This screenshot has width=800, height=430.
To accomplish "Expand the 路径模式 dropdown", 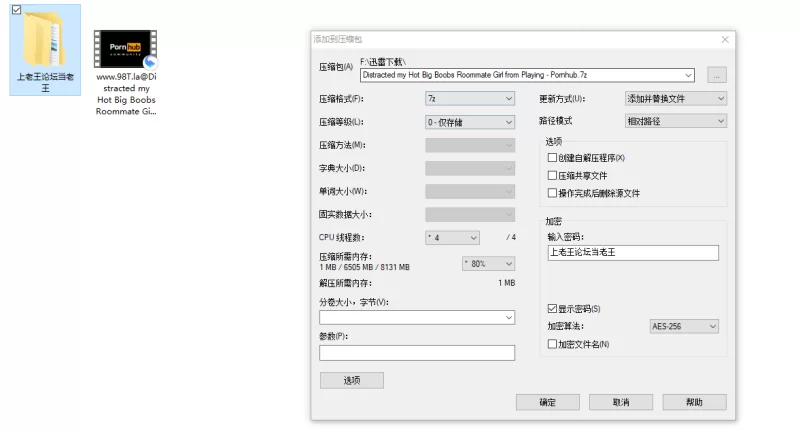I will (675, 122).
